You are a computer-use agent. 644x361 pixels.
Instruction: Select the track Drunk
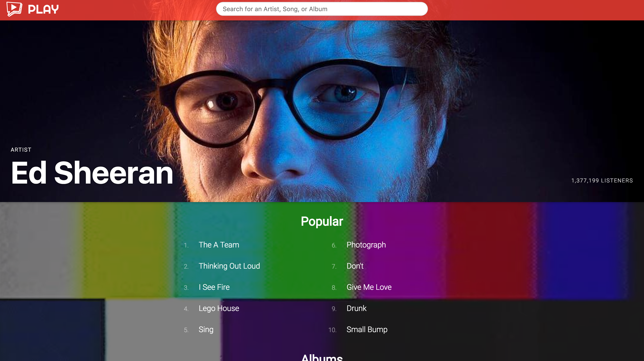click(356, 308)
